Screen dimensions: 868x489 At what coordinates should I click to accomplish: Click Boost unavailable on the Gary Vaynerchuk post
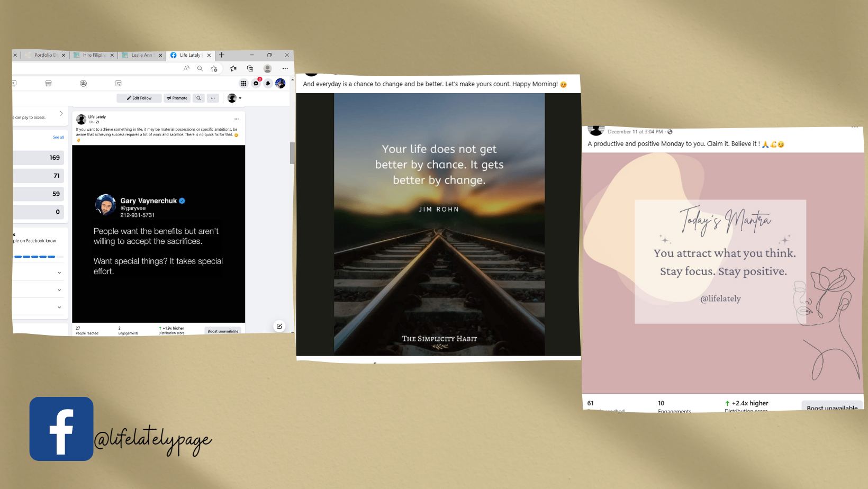pyautogui.click(x=223, y=331)
